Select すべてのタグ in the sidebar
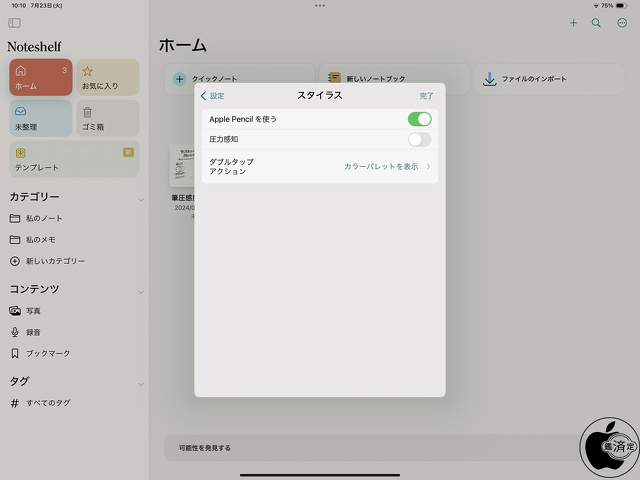This screenshot has height=480, width=640. click(48, 403)
